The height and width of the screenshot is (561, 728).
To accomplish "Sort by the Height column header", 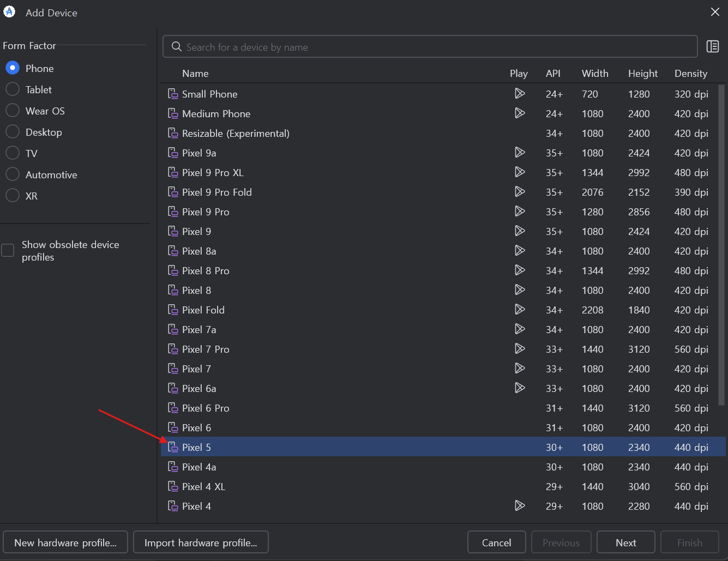I will click(x=643, y=74).
